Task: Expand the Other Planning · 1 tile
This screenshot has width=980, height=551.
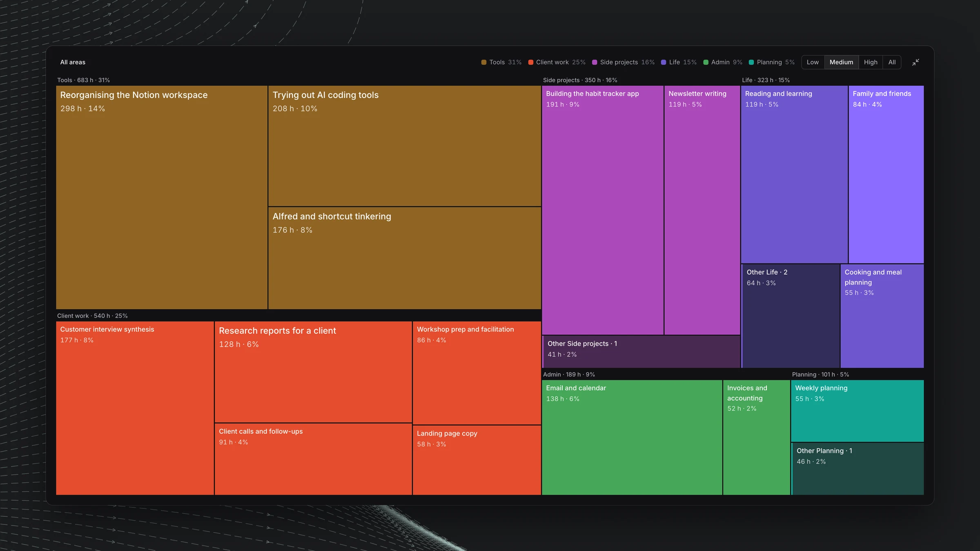Action: (857, 469)
